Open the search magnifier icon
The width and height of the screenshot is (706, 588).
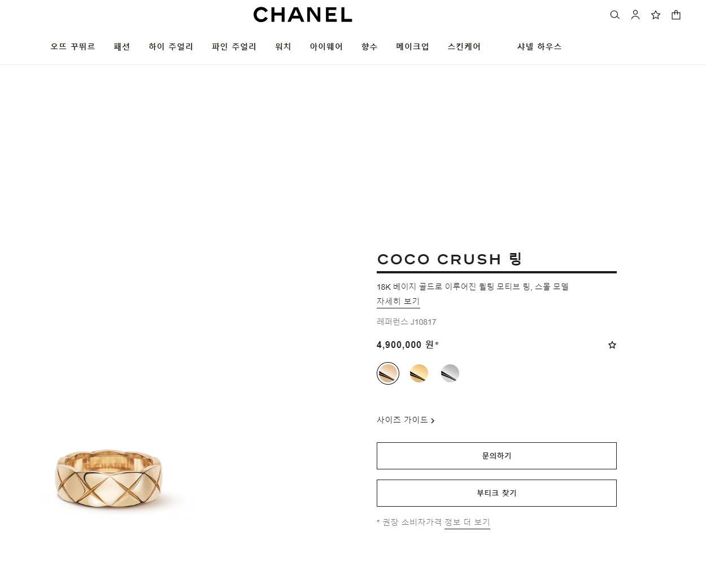[x=615, y=15]
